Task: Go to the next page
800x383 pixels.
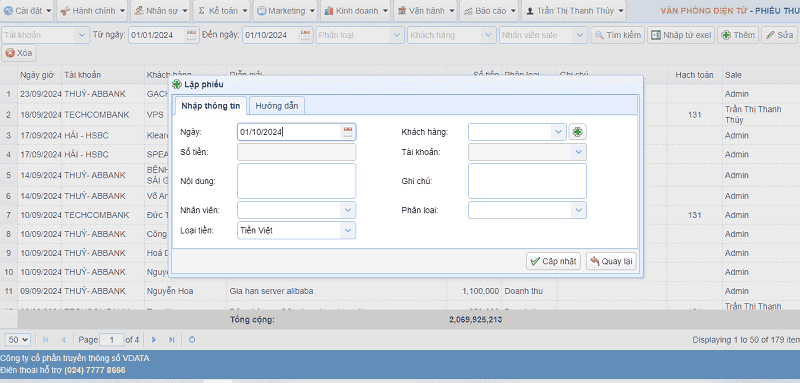Action: (154, 340)
